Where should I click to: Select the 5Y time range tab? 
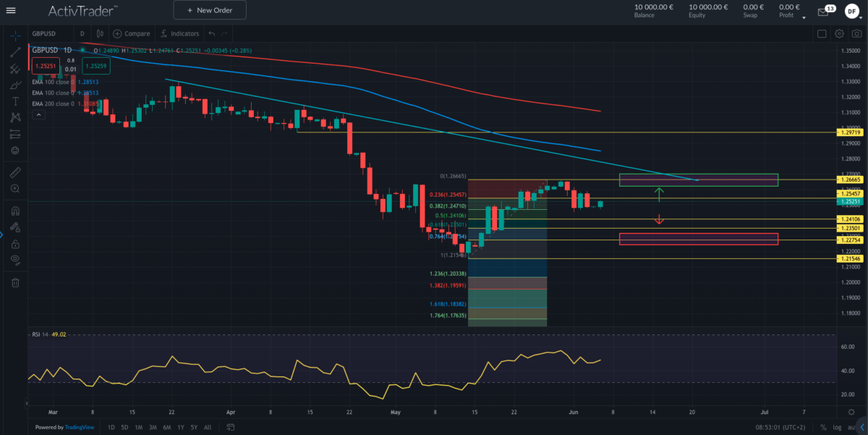193,427
